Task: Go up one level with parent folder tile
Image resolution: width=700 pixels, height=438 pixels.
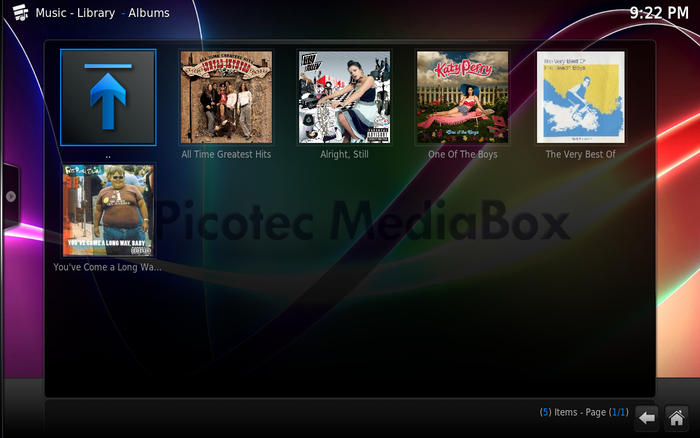Action: pyautogui.click(x=108, y=97)
